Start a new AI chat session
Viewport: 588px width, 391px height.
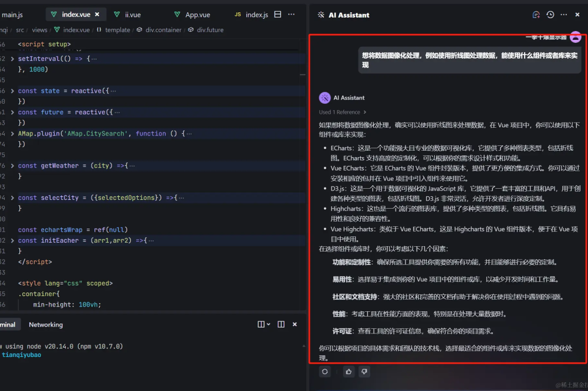[x=536, y=15]
